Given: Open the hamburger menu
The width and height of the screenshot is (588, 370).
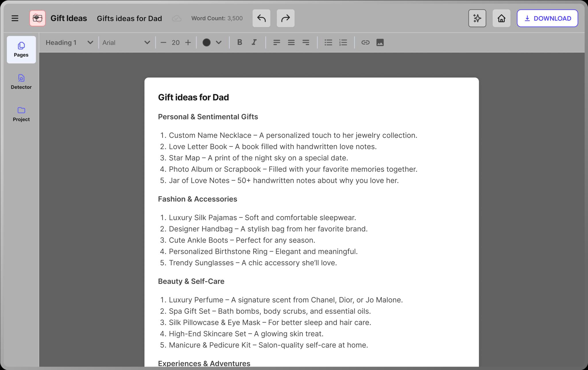Looking at the screenshot, I should click(15, 18).
